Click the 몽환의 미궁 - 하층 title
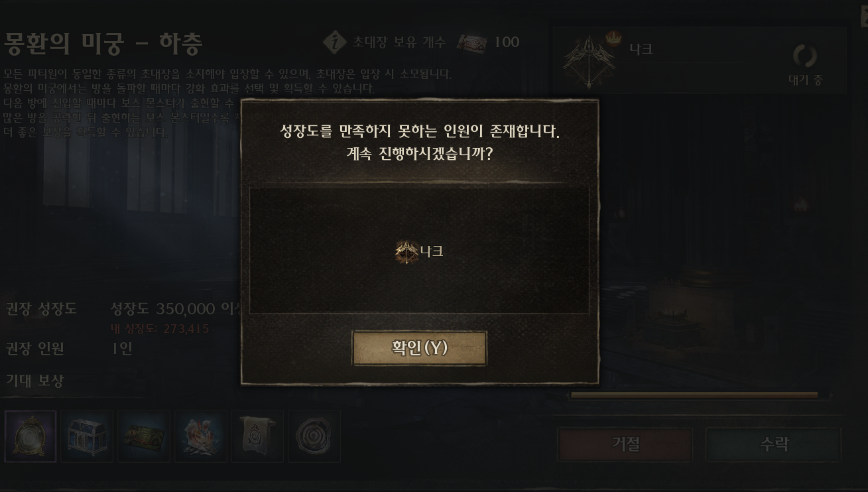The height and width of the screenshot is (492, 868). click(103, 44)
